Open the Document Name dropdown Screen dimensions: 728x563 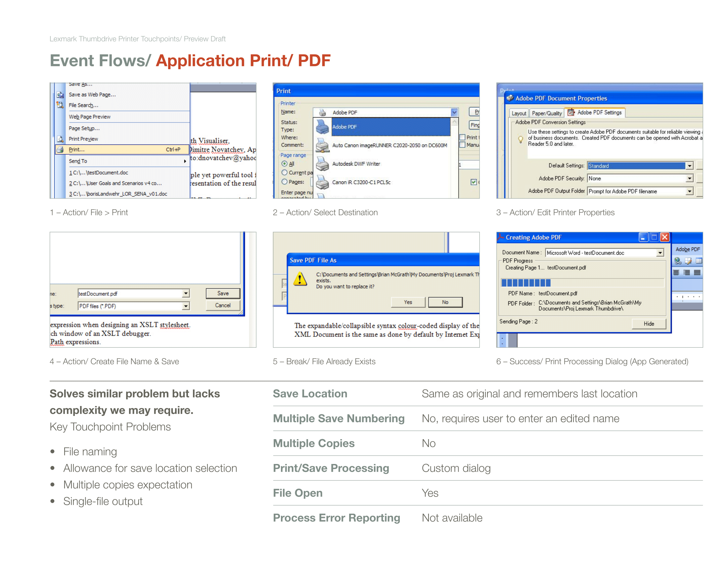[x=660, y=253]
